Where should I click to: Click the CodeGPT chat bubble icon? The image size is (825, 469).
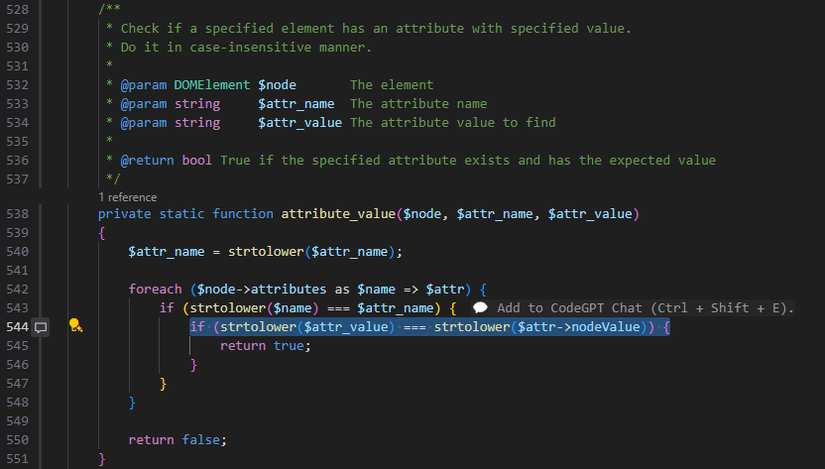pos(480,308)
